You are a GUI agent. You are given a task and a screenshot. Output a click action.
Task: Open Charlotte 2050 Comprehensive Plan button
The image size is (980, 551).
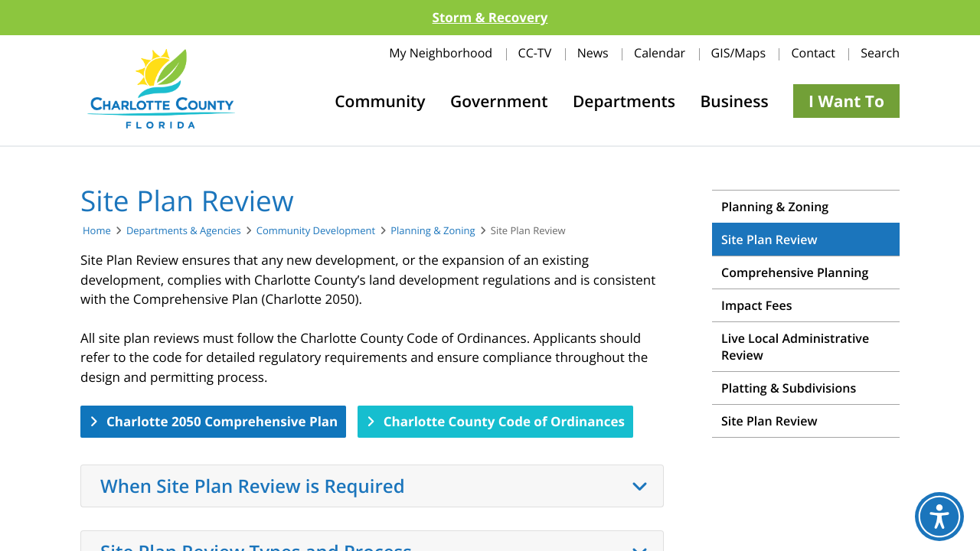[213, 422]
